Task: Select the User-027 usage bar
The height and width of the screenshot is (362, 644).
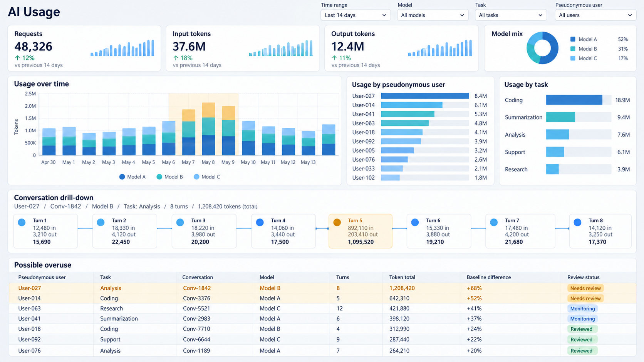Action: [425, 96]
